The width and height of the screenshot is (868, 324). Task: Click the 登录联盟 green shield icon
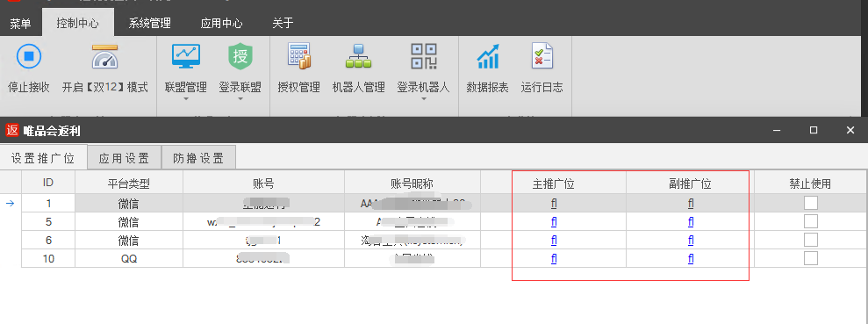pyautogui.click(x=240, y=56)
